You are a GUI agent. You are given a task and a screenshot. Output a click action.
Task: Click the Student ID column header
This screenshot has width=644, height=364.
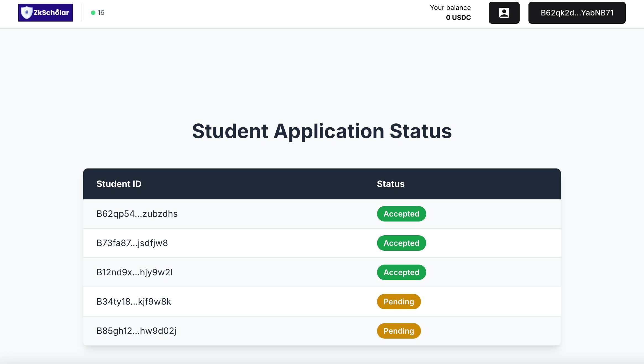[119, 184]
